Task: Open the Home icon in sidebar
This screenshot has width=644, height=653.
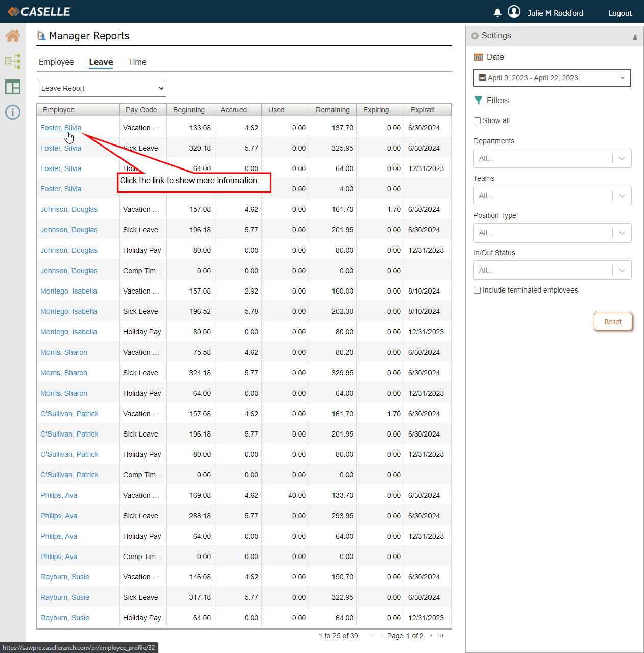Action: coord(13,36)
